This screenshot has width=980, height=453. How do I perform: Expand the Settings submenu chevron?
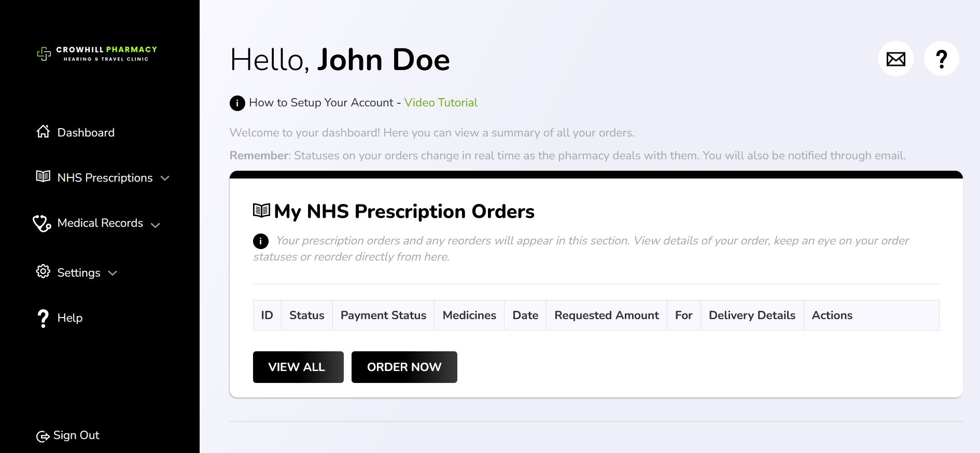tap(113, 273)
